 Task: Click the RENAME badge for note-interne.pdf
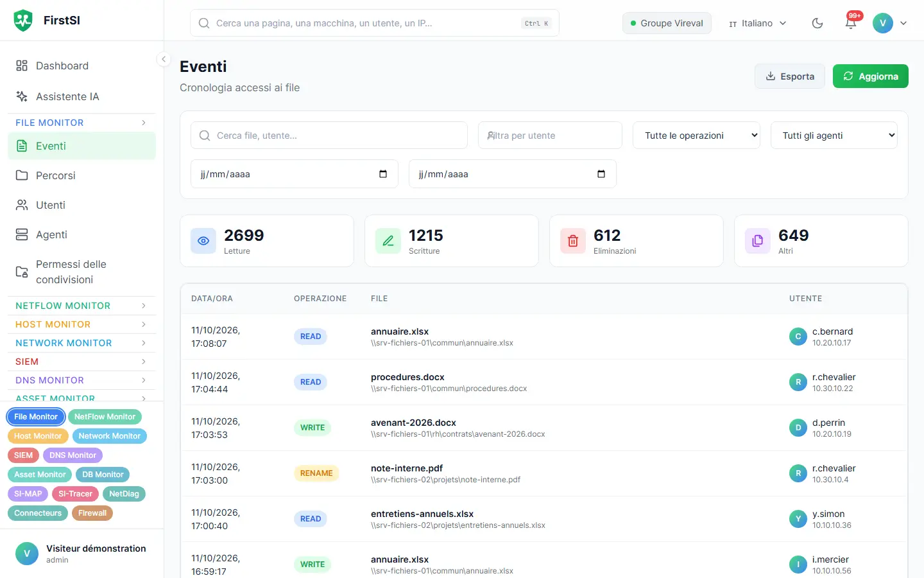[316, 473]
